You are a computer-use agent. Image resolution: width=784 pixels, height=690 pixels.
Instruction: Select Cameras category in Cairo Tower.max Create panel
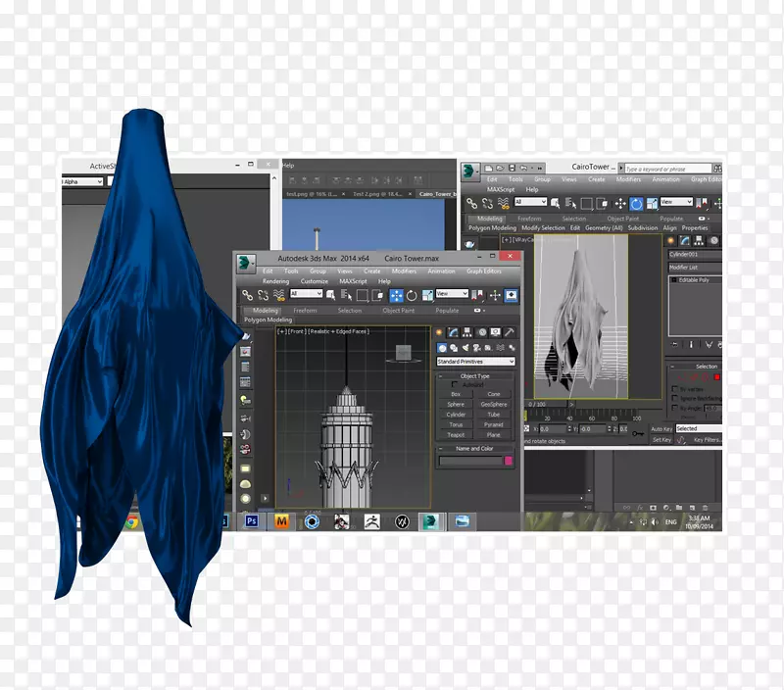(x=477, y=348)
